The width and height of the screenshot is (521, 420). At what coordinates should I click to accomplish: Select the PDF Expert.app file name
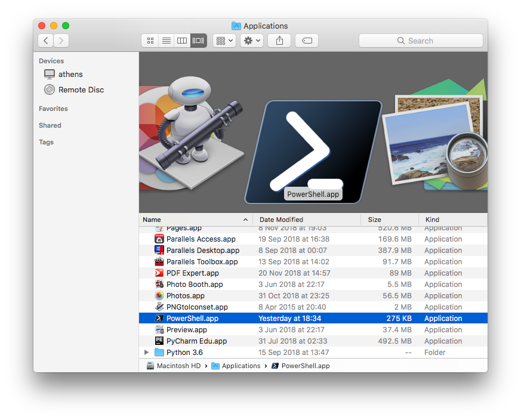click(193, 273)
